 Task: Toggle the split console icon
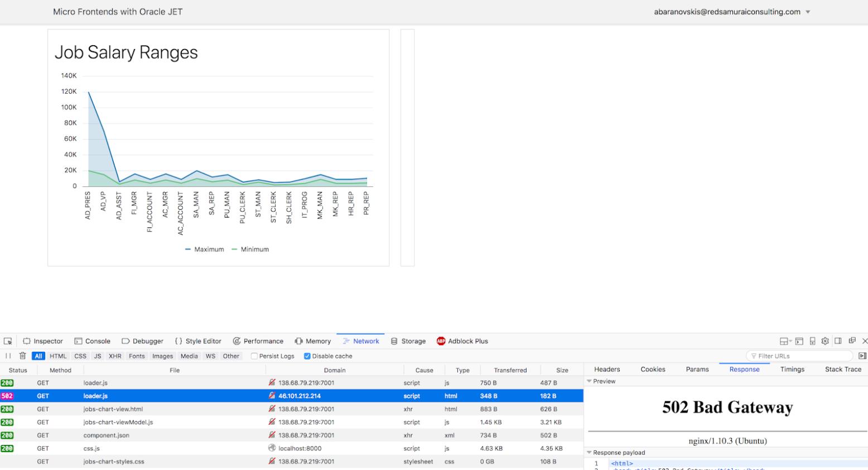pyautogui.click(x=799, y=341)
